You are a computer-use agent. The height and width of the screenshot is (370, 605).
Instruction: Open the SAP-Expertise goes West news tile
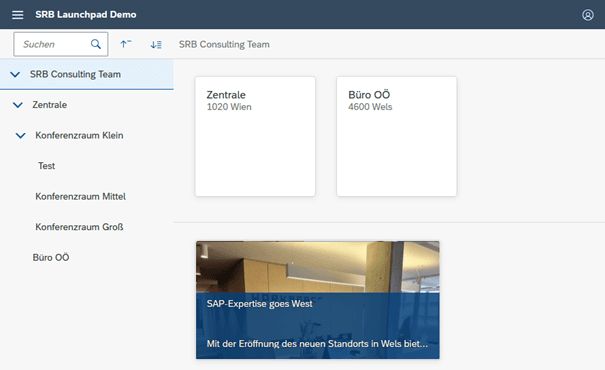(318, 300)
